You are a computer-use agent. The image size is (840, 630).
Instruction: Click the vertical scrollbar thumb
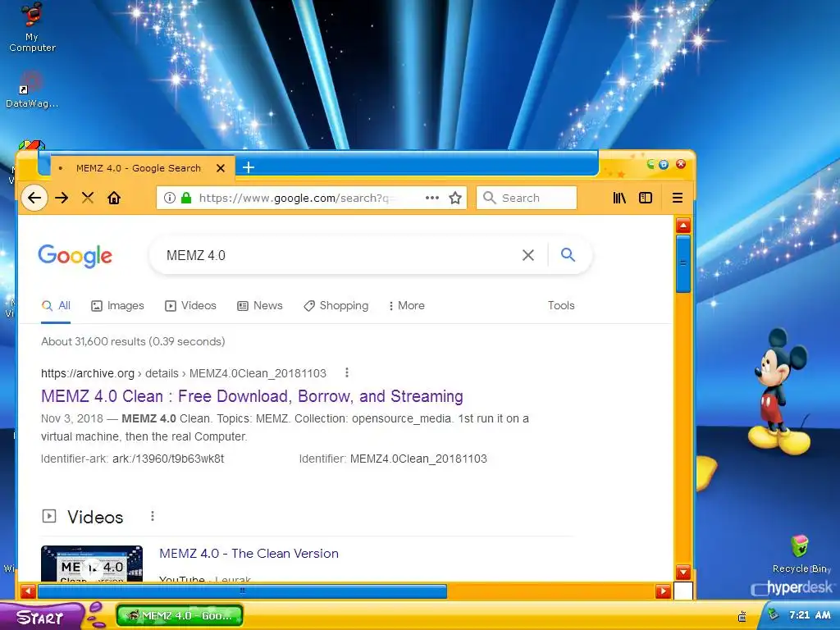(683, 264)
